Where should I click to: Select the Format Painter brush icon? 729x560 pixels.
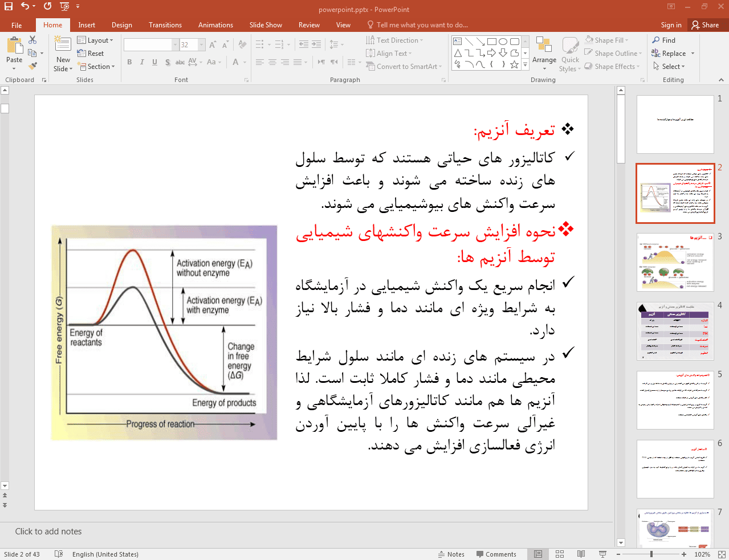[x=32, y=66]
